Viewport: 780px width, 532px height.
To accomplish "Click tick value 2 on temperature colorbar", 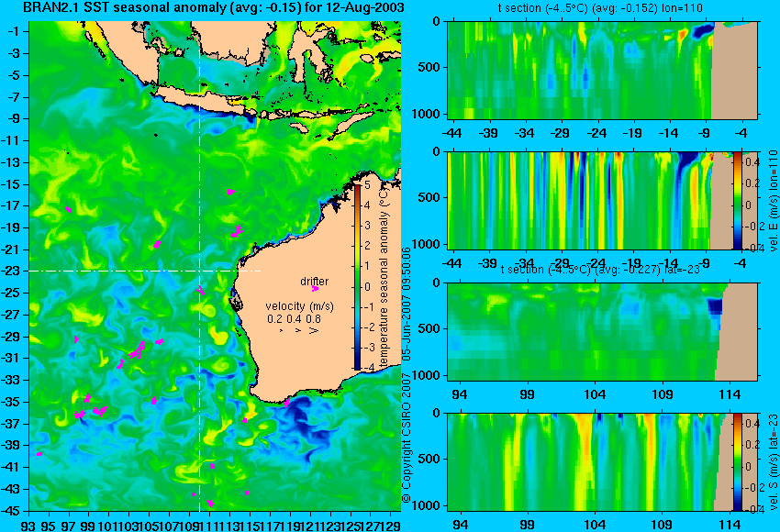I will [x=367, y=246].
